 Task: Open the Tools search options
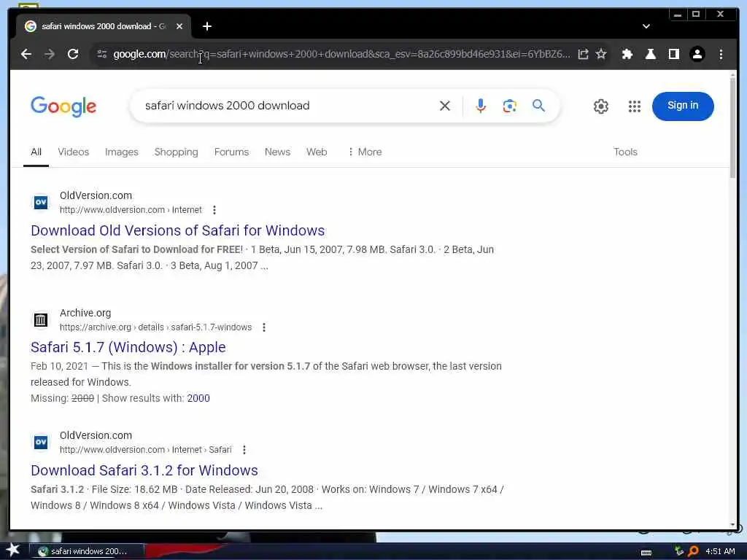pyautogui.click(x=625, y=152)
